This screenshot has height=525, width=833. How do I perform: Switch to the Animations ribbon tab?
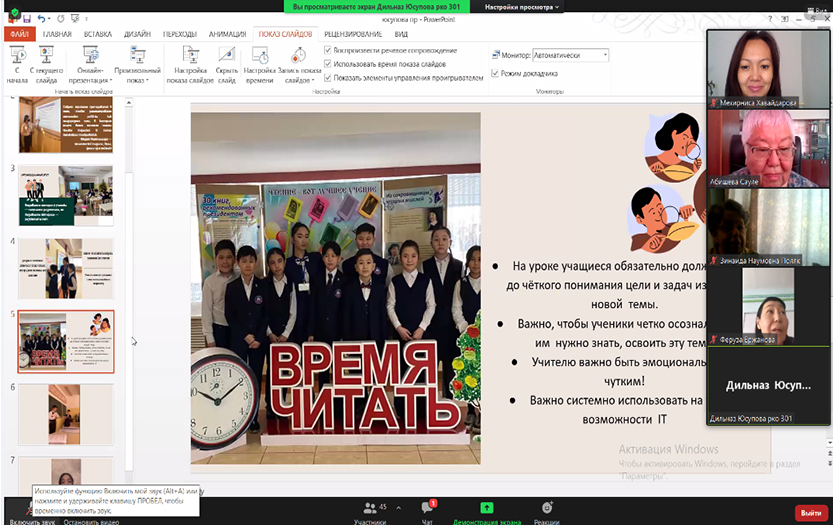[226, 34]
